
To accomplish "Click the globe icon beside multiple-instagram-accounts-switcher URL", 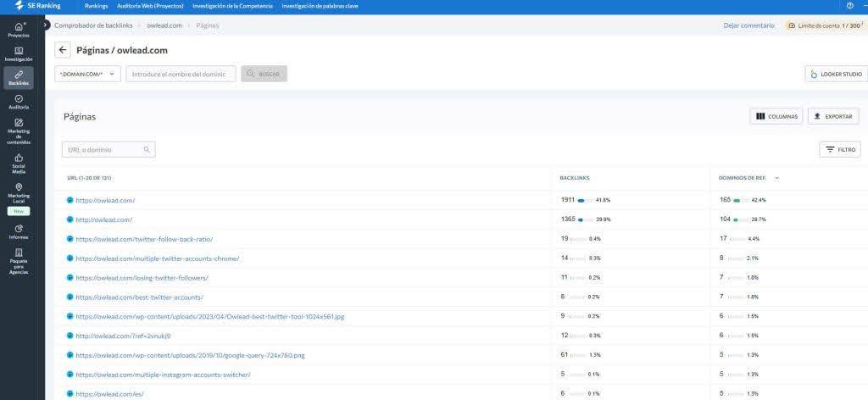I will coord(70,375).
